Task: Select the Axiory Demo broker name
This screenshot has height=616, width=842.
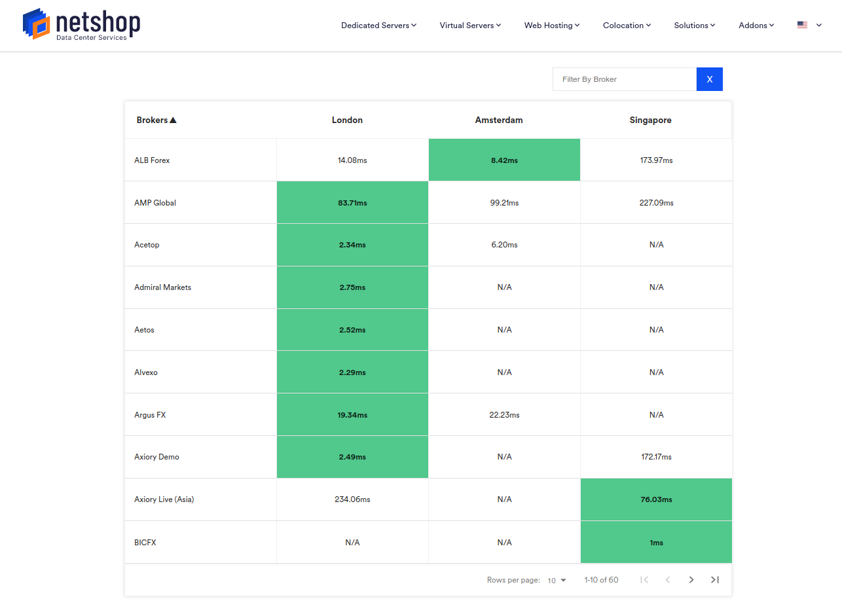Action: pyautogui.click(x=156, y=457)
